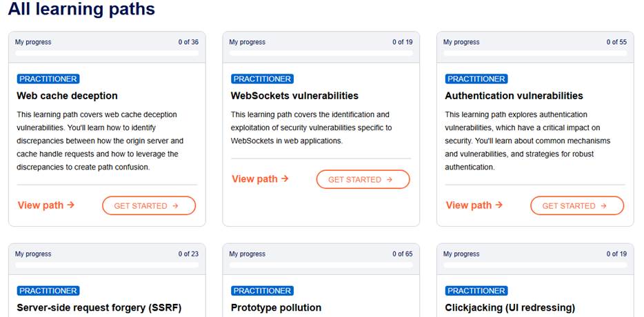Open View path for Web cache deception
This screenshot has width=644, height=317.
pyautogui.click(x=46, y=205)
